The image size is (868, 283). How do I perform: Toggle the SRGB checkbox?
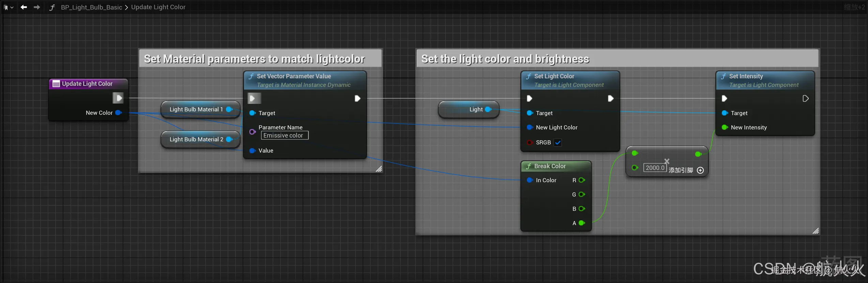558,142
